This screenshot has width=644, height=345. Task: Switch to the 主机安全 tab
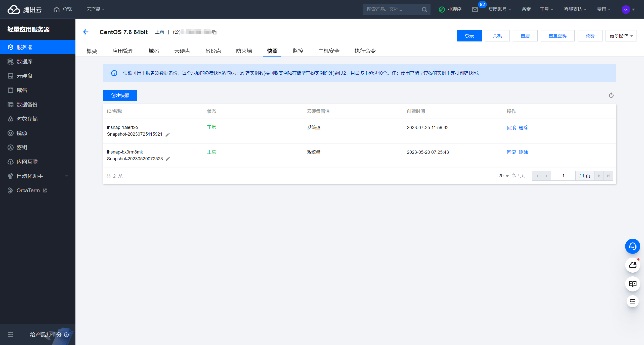click(x=329, y=51)
